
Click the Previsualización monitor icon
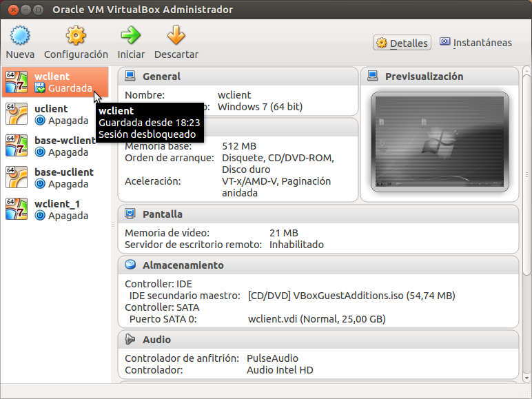coord(373,76)
